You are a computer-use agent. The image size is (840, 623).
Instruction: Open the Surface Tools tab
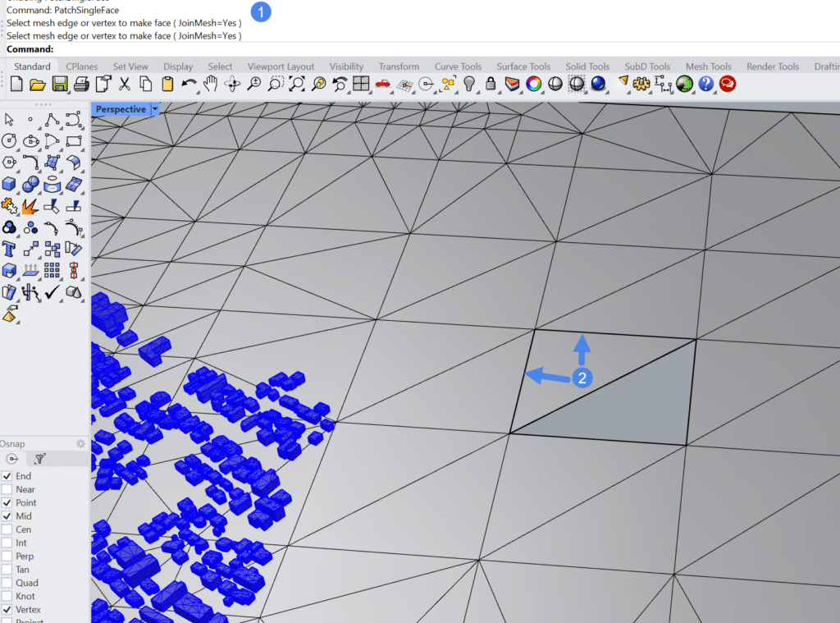tap(523, 66)
